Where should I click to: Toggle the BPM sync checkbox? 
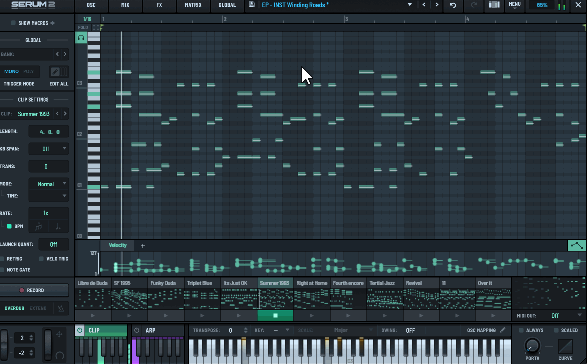pos(9,226)
